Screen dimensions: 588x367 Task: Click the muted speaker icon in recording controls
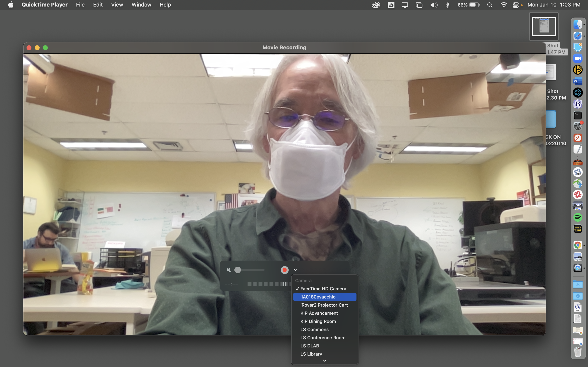(x=229, y=270)
